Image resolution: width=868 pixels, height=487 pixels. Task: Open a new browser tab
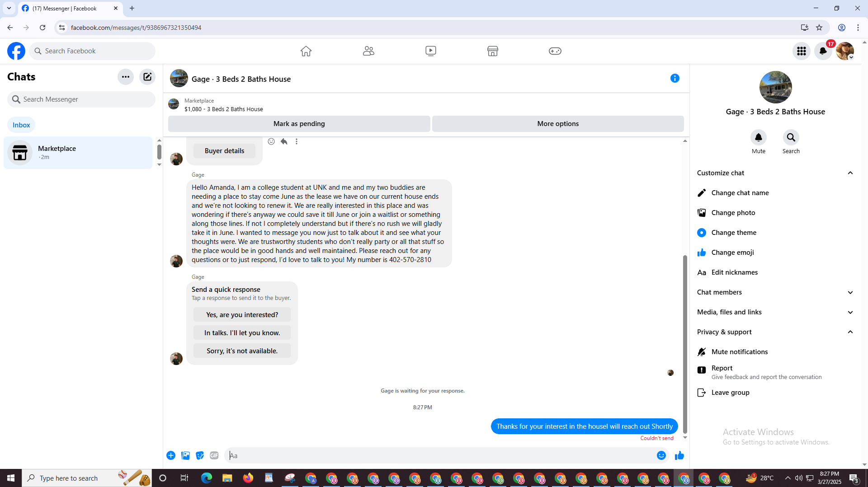tap(132, 8)
